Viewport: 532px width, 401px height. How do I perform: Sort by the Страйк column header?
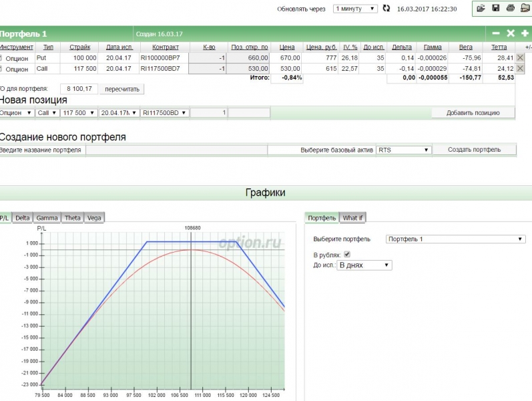79,47
